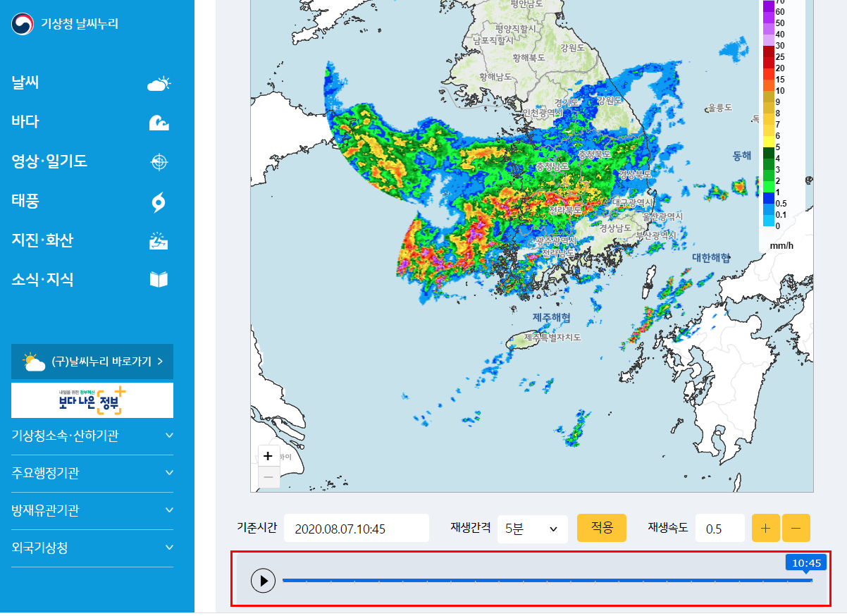Increase playback speed with plus button

[x=766, y=528]
